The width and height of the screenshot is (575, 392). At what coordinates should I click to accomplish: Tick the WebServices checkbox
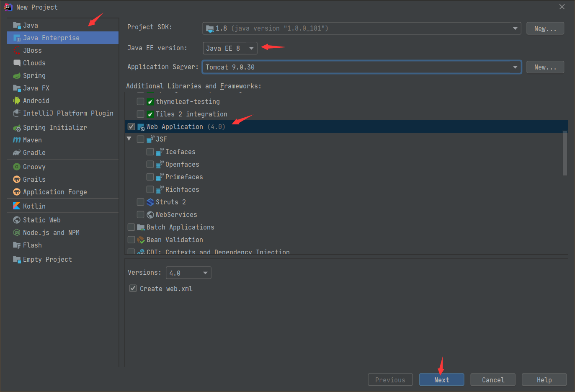140,214
